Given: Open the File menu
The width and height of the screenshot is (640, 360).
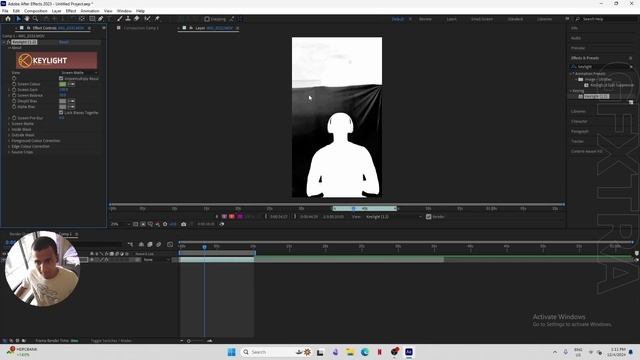Looking at the screenshot, I should pos(5,11).
